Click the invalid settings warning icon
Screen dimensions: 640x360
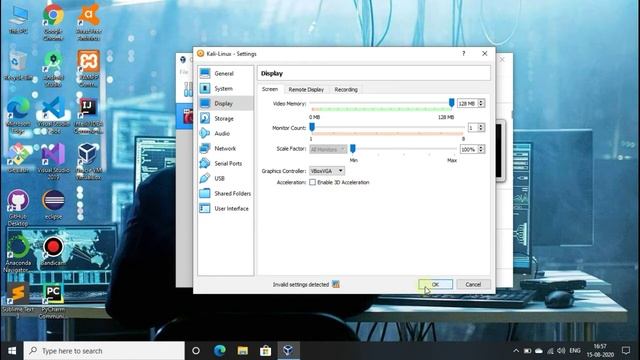click(x=336, y=284)
